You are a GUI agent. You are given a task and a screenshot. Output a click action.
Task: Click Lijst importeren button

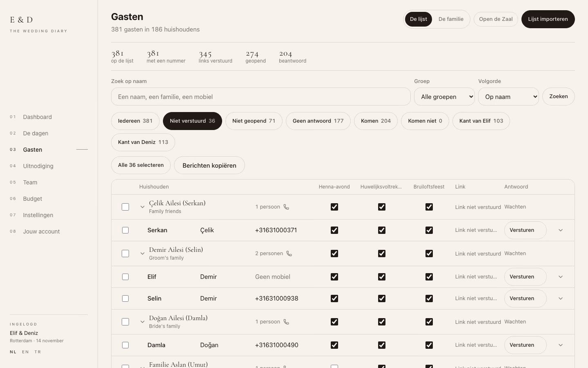548,19
